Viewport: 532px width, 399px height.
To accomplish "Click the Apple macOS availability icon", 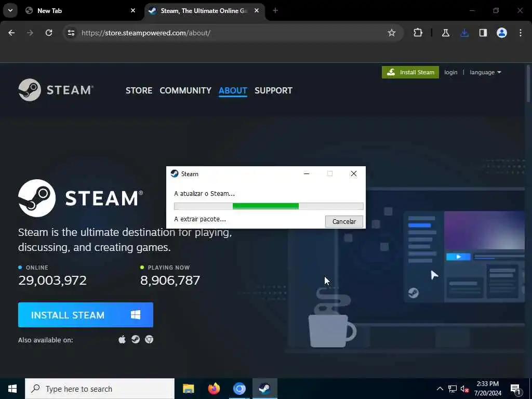I will (x=122, y=339).
